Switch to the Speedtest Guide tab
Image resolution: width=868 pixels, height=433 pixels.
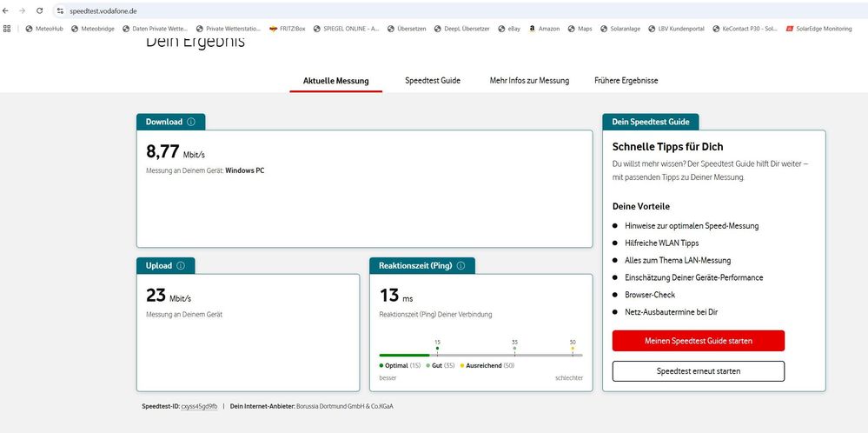point(433,81)
